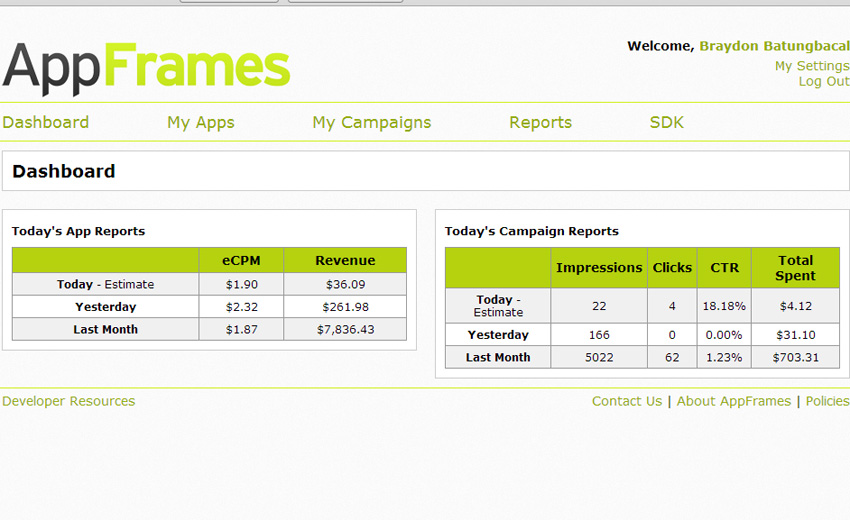Select yesterday's CTR 0.00%
The image size is (850, 520).
point(724,335)
